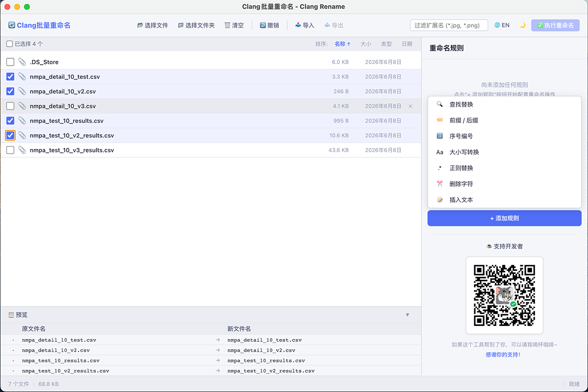Click paperclip icon of .DS_Store row
The image size is (588, 392).
pyautogui.click(x=22, y=62)
